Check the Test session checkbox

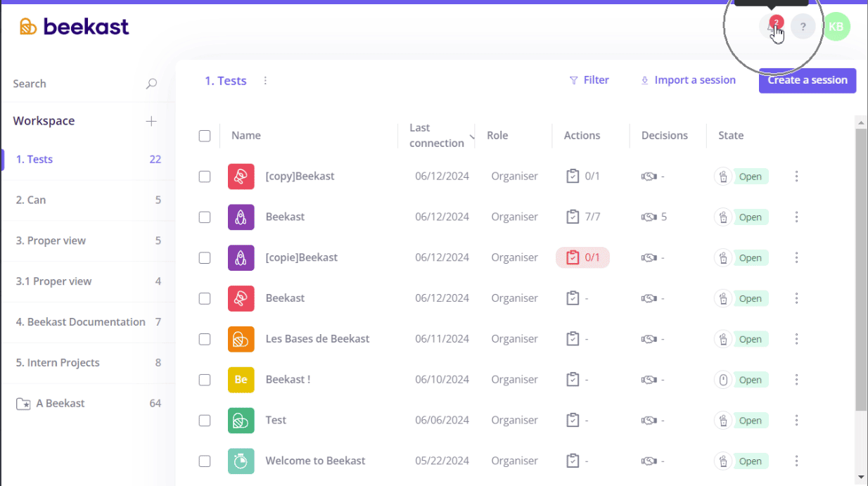205,421
